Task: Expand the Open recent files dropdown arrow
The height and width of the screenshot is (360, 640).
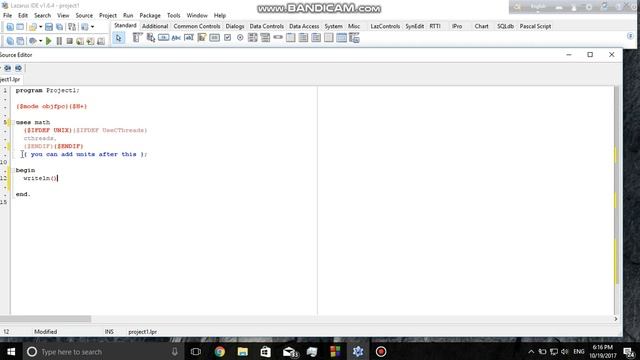Action: pyautogui.click(x=40, y=27)
